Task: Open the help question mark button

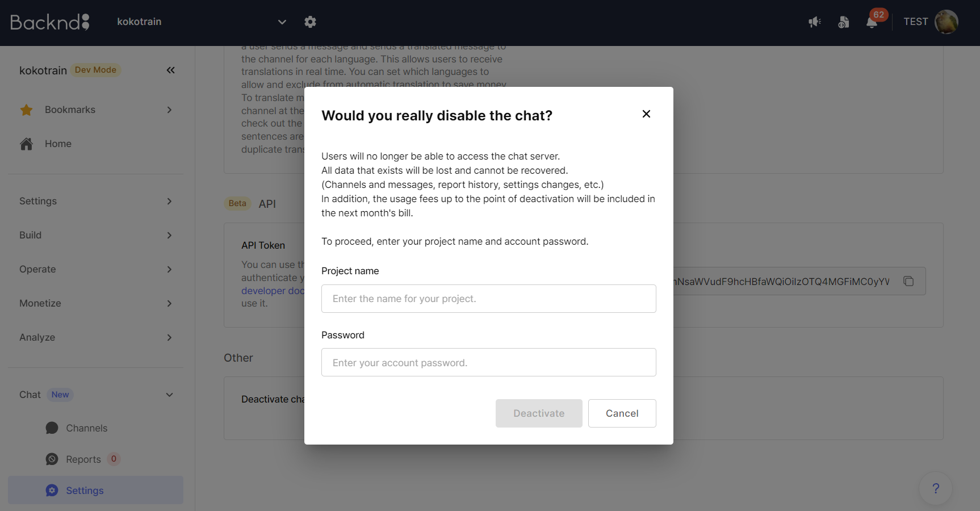Action: (x=936, y=488)
